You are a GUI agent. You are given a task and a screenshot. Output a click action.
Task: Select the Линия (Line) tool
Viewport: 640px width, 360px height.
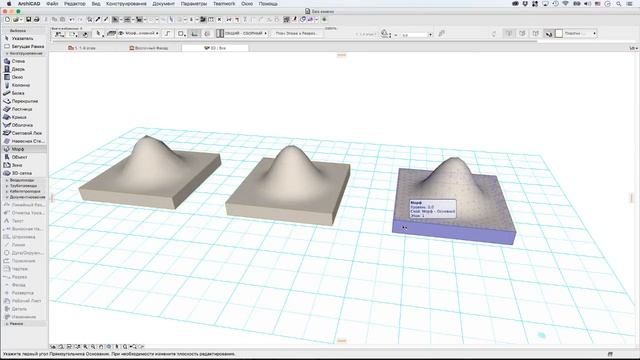coord(24,245)
